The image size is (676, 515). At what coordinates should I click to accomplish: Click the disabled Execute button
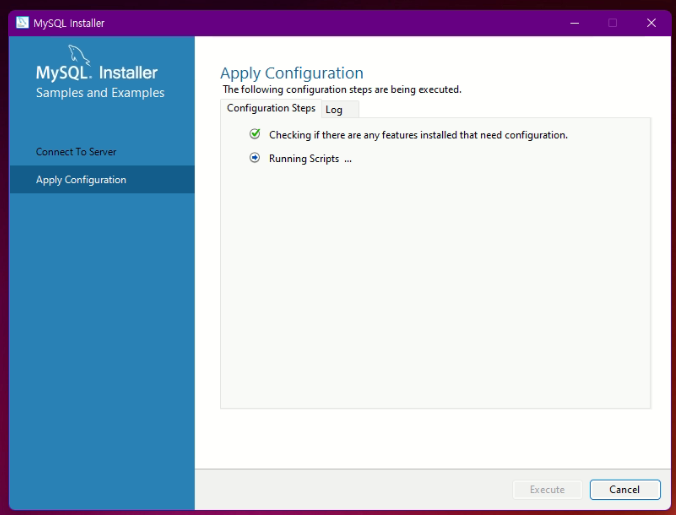pyautogui.click(x=547, y=490)
